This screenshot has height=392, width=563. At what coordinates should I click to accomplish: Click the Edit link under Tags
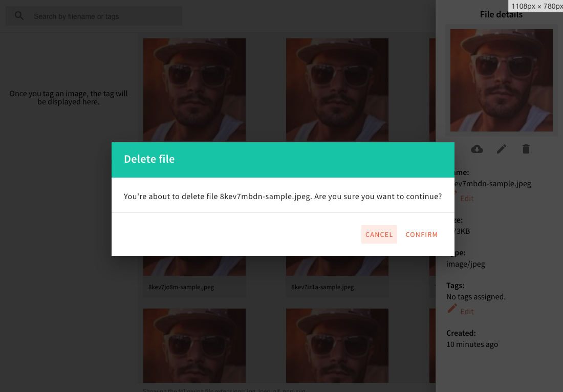[467, 311]
